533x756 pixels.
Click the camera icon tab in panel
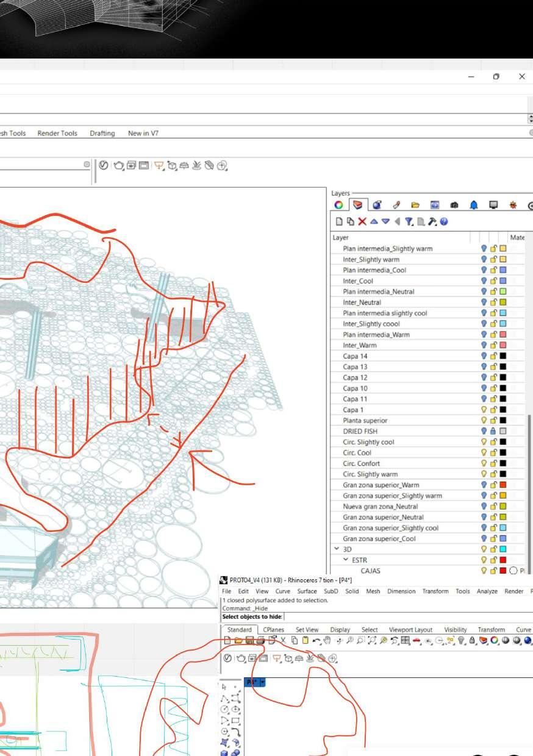pyautogui.click(x=454, y=205)
